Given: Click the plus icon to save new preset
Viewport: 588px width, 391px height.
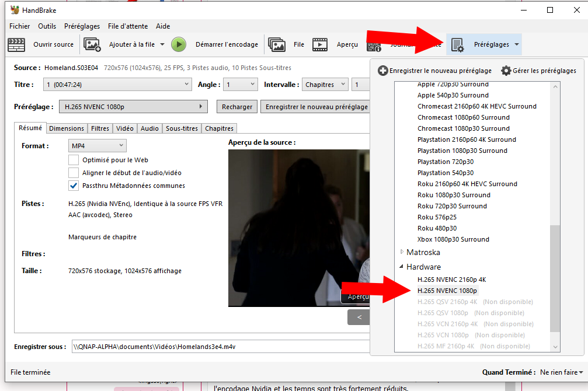Looking at the screenshot, I should [383, 71].
